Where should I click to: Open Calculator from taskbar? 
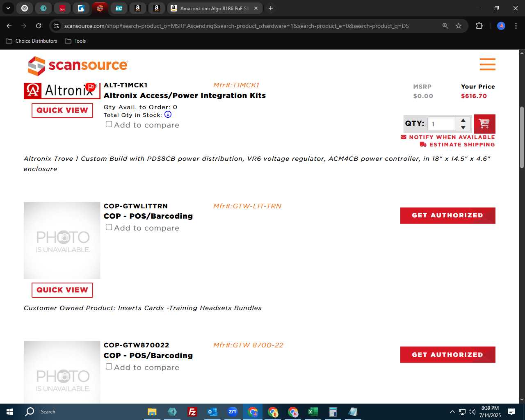333,412
